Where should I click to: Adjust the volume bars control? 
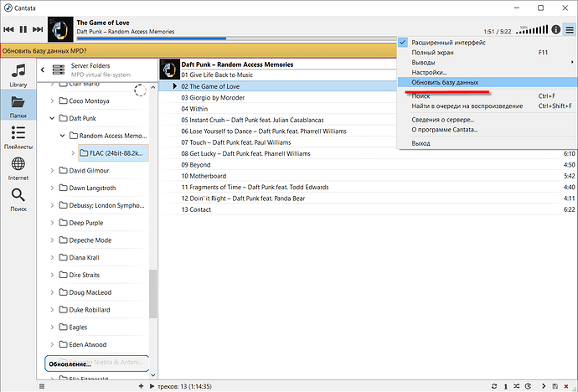(532, 29)
